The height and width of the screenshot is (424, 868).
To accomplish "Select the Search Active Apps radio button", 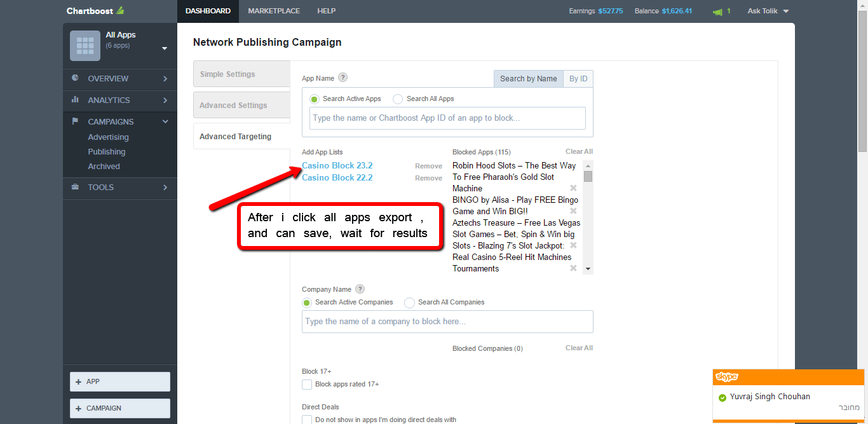I will [x=315, y=99].
